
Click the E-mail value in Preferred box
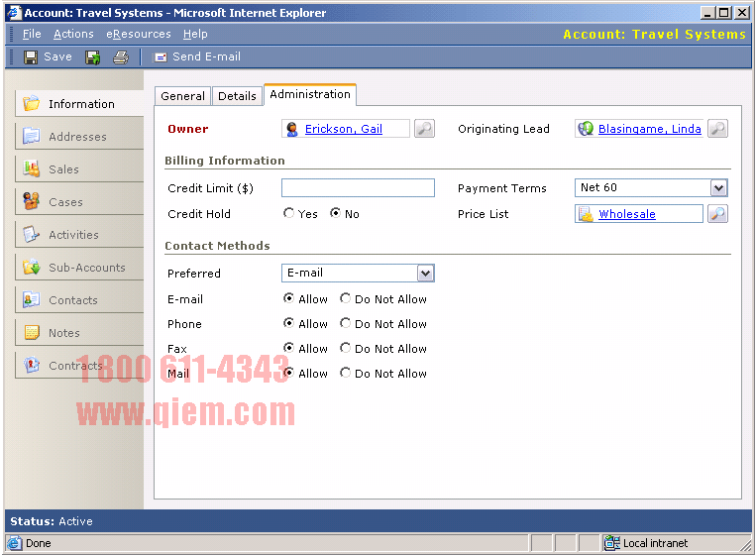point(305,273)
